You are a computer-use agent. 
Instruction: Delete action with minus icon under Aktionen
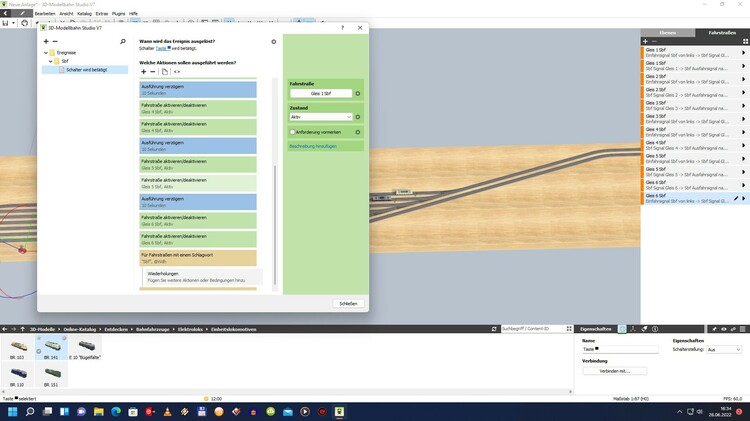click(153, 72)
